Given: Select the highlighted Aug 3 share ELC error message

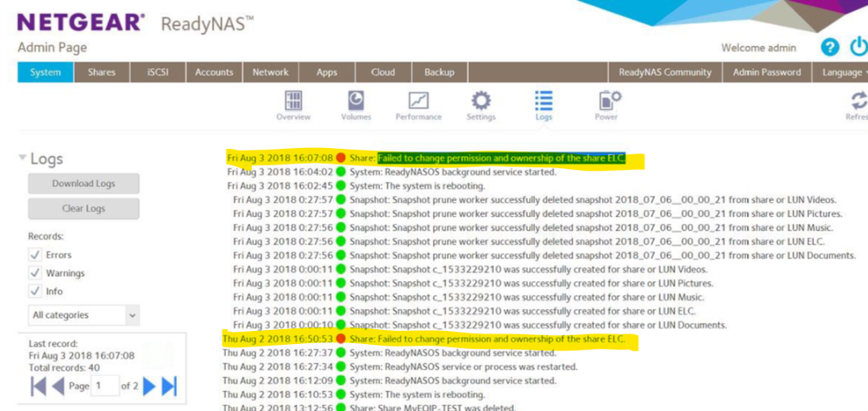Looking at the screenshot, I should click(502, 158).
